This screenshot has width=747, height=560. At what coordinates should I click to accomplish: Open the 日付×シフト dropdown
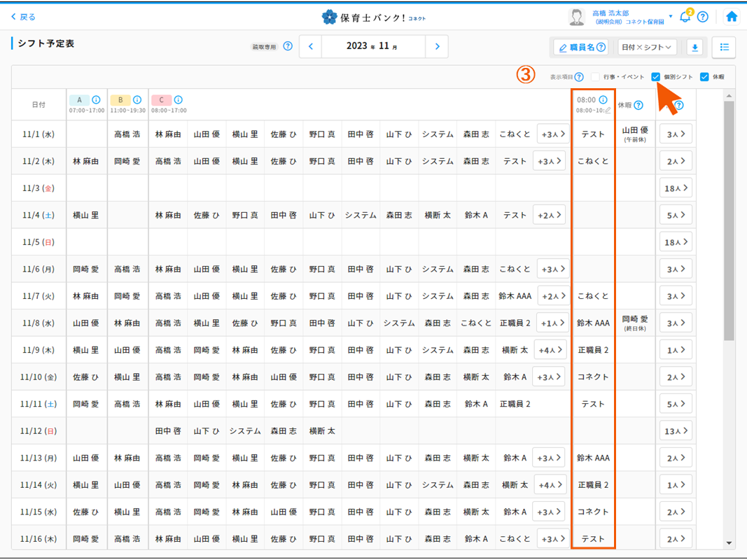(647, 47)
